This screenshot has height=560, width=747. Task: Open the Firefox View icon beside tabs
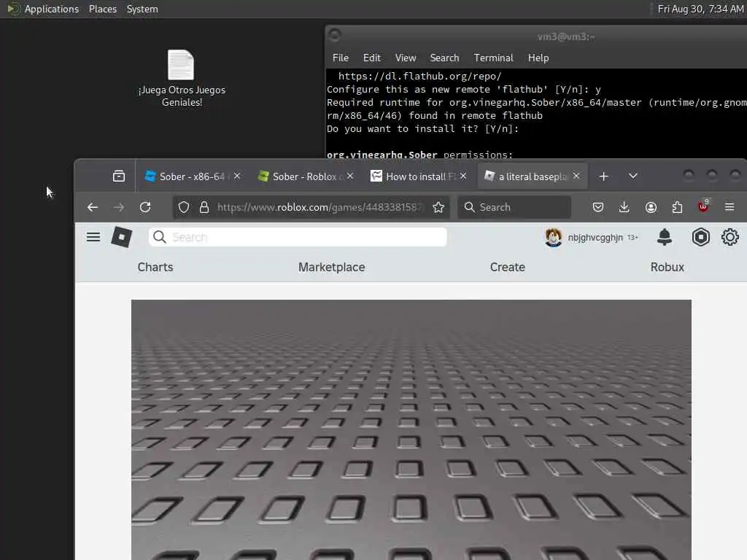click(x=119, y=176)
